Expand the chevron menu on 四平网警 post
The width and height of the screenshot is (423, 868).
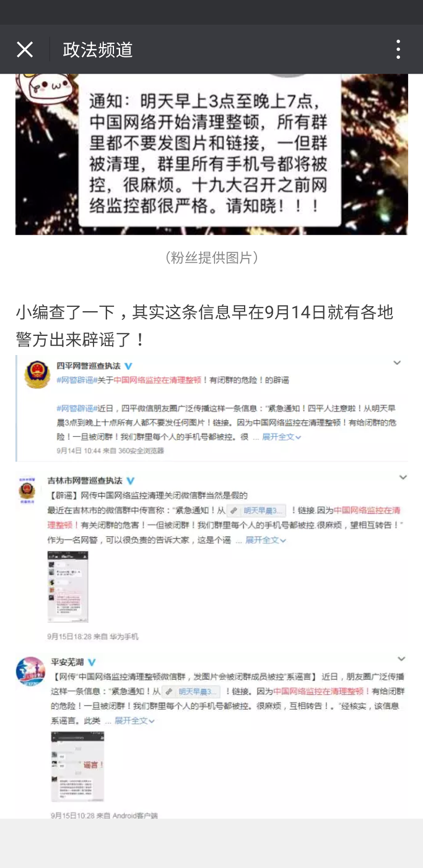[x=397, y=363]
